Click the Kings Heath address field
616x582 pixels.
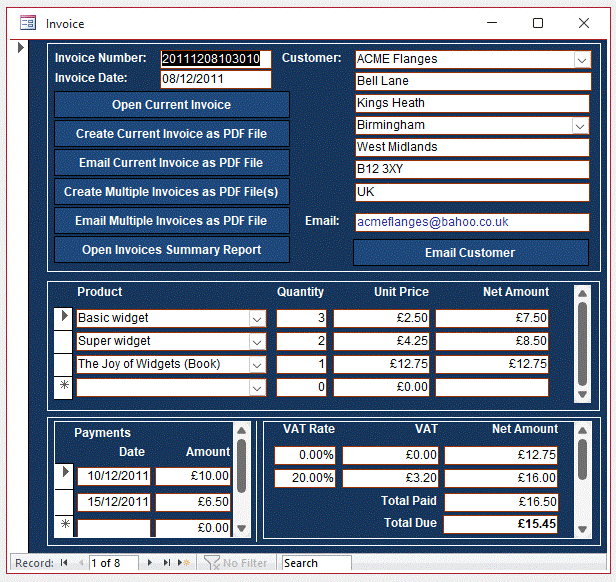coord(472,103)
